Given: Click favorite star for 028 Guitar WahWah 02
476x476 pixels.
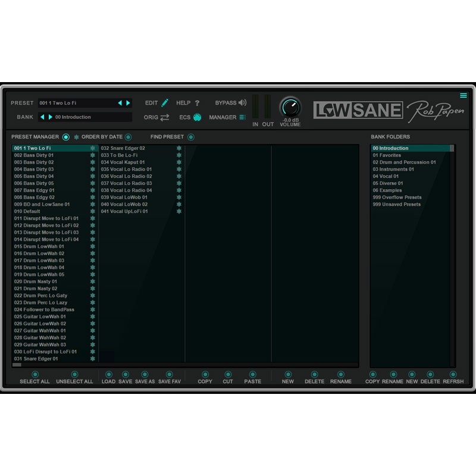Looking at the screenshot, I should (93, 337).
